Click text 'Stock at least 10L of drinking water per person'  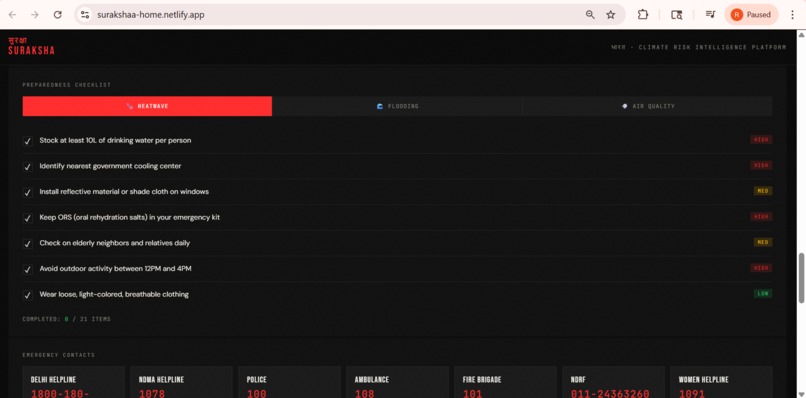(115, 140)
